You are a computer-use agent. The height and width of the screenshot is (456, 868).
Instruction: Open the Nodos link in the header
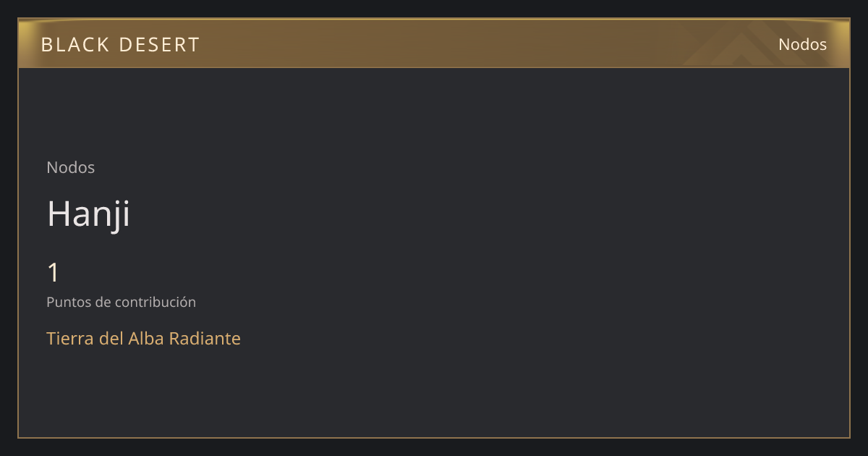pos(802,44)
